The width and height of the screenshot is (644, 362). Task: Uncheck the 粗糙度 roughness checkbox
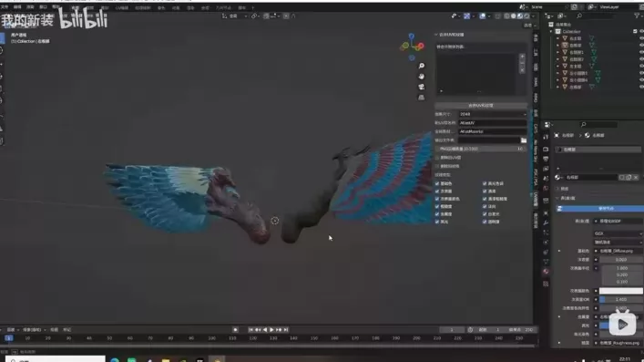(437, 206)
